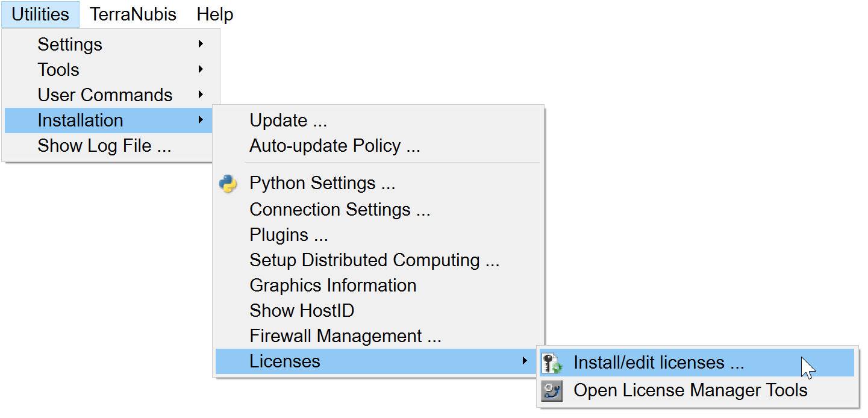
Task: Open Firewall Management ... entry
Action: click(345, 336)
